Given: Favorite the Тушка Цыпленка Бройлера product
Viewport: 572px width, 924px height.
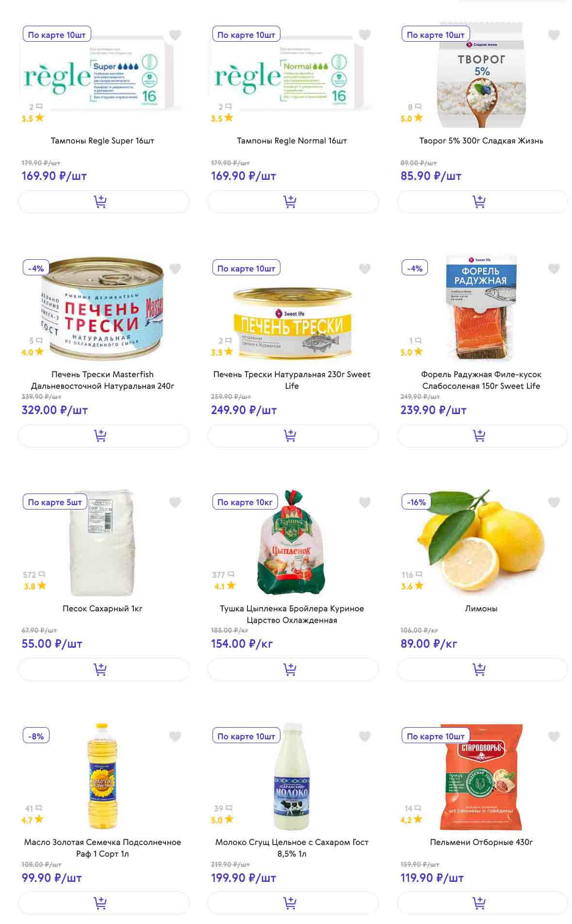Looking at the screenshot, I should [364, 502].
